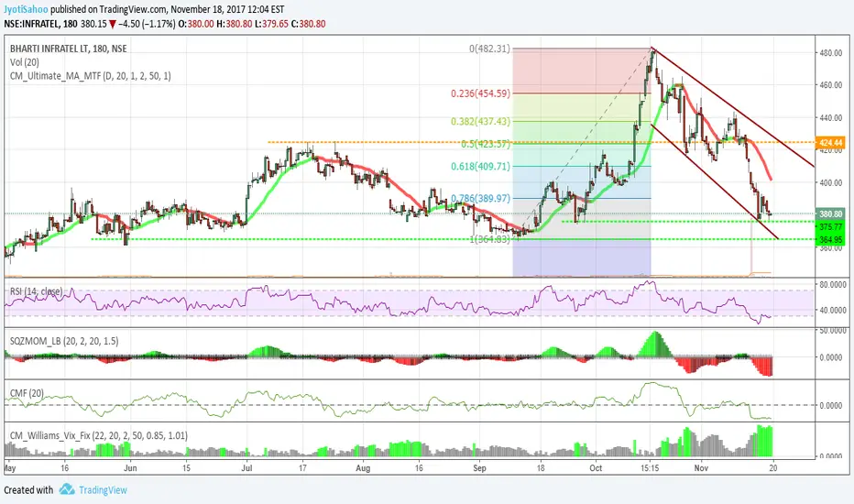This screenshot has height=504, width=854.
Task: Click the 480.00 price axis value
Action: click(x=830, y=53)
